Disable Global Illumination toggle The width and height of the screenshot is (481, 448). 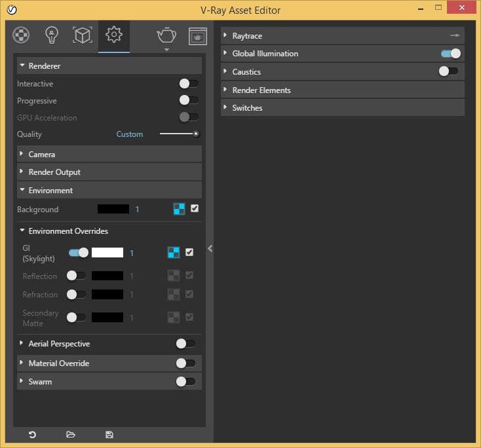click(451, 54)
